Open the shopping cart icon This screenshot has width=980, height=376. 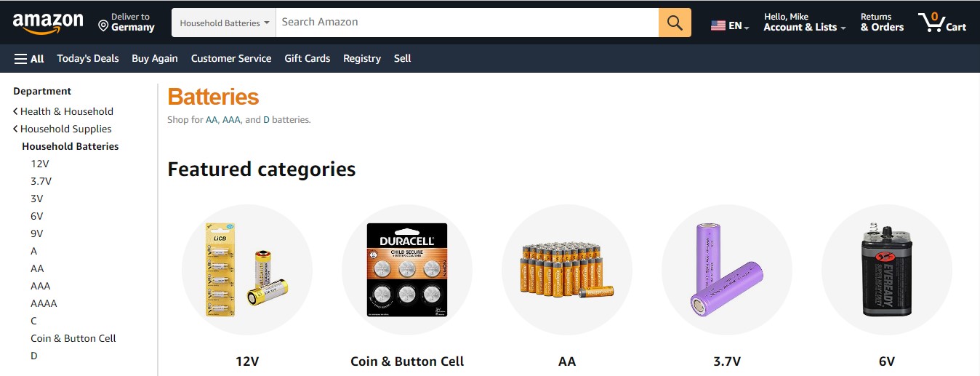(942, 23)
